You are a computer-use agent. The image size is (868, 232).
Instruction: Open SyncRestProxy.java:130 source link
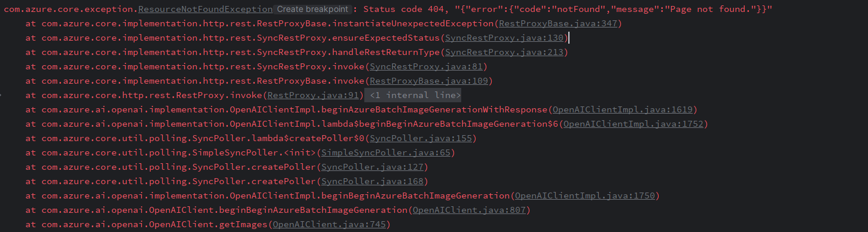tap(504, 38)
